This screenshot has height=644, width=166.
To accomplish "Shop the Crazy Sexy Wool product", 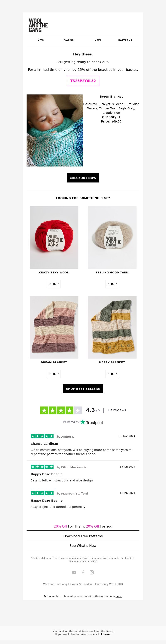I will pyautogui.click(x=54, y=284).
